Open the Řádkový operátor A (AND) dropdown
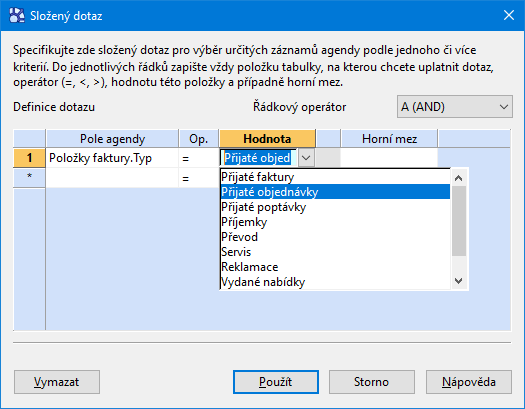Image resolution: width=525 pixels, height=409 pixels. click(x=454, y=107)
